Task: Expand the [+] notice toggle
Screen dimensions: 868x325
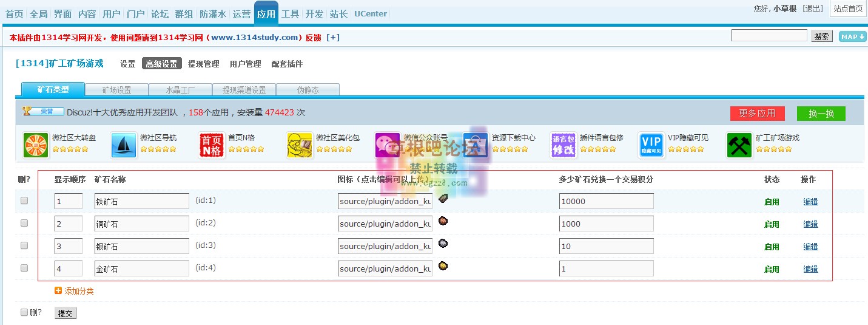Action: pos(333,38)
